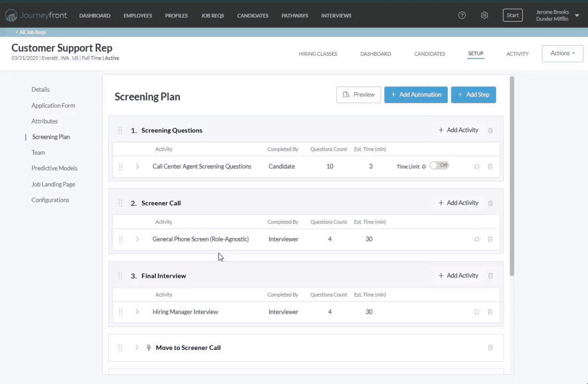Image resolution: width=588 pixels, height=384 pixels.
Task: Click trash icon for Hiring Manager Interview
Action: pyautogui.click(x=490, y=312)
